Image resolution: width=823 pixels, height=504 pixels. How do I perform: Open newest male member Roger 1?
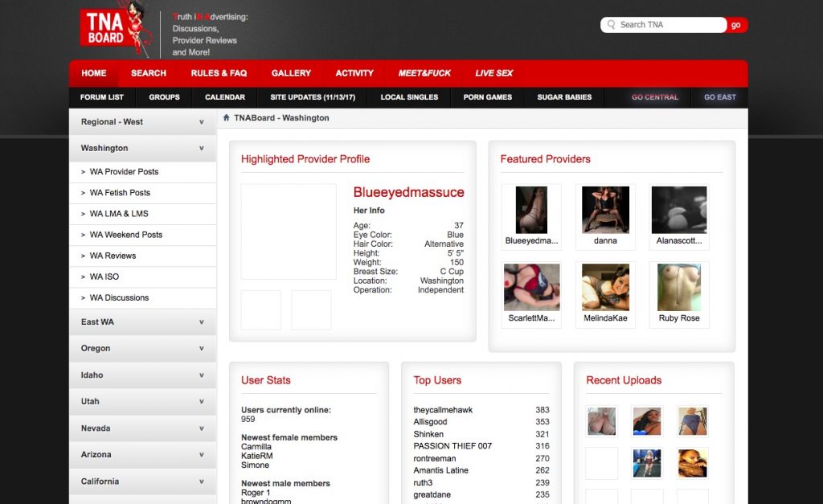pyautogui.click(x=256, y=493)
